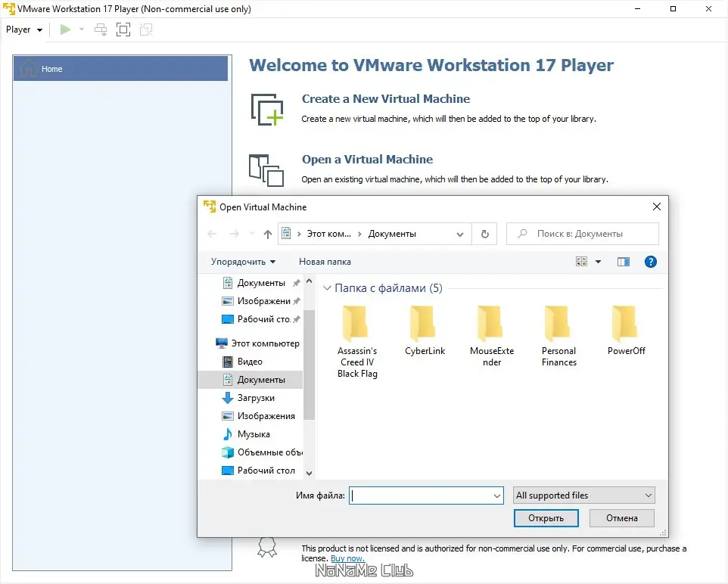Click the Buy now license link
The height and width of the screenshot is (584, 728).
pyautogui.click(x=347, y=558)
